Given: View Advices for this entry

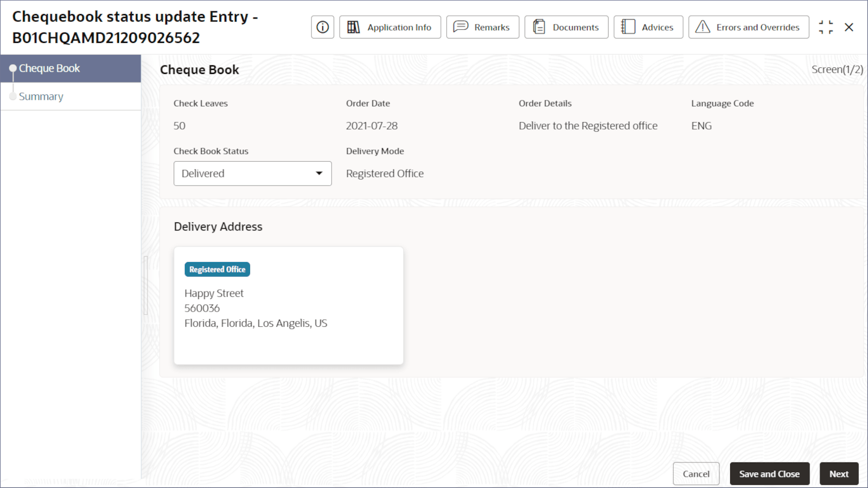Looking at the screenshot, I should coord(648,27).
